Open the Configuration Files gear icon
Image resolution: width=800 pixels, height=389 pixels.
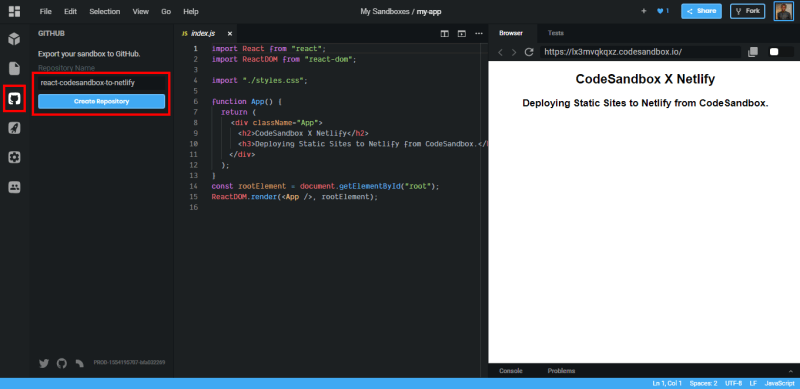click(x=14, y=158)
